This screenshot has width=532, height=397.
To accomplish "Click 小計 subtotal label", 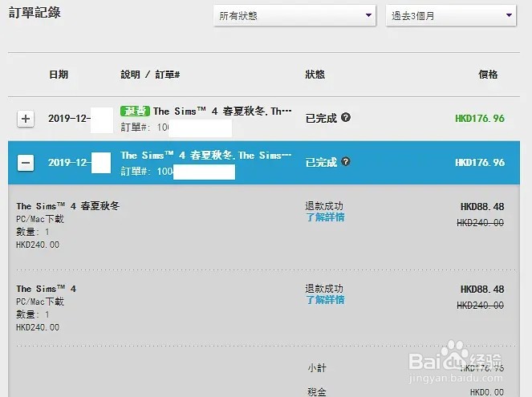I will 317,368.
